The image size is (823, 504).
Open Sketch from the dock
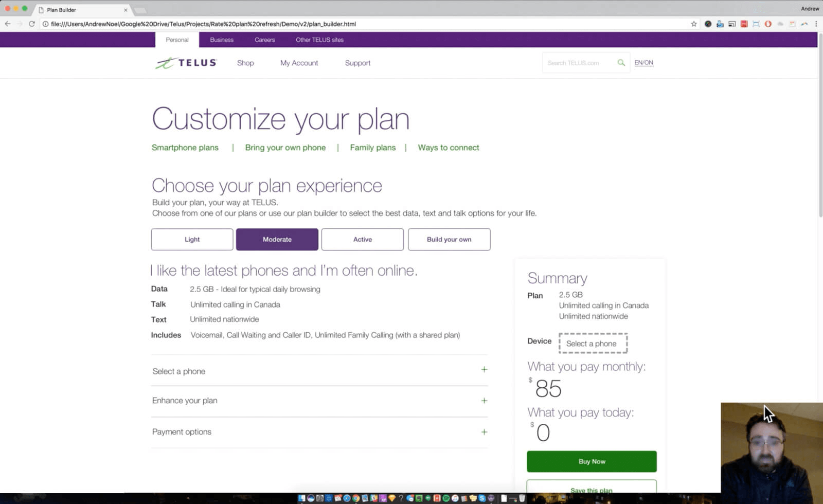point(392,498)
